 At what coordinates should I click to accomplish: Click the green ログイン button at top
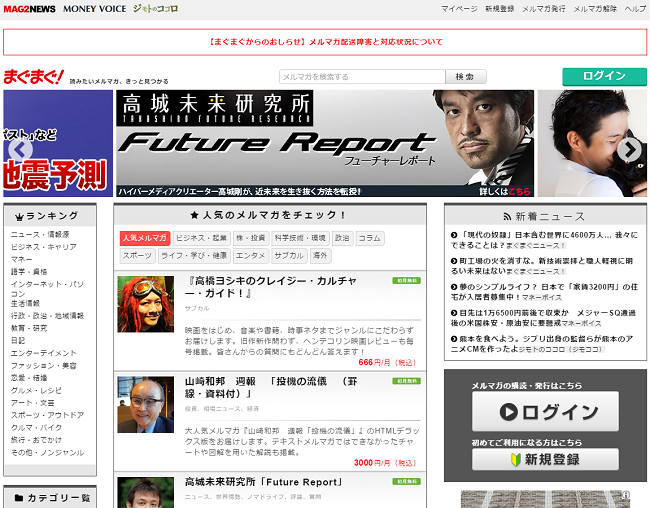coord(604,76)
